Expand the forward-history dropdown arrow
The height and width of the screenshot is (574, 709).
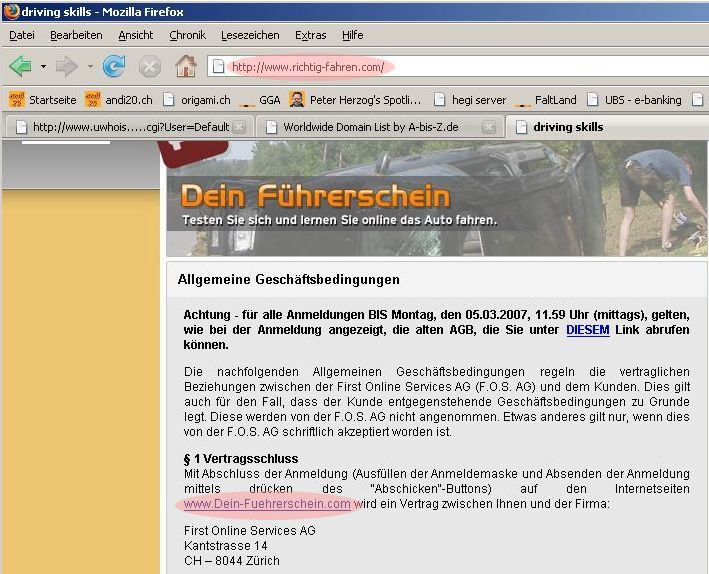click(89, 68)
